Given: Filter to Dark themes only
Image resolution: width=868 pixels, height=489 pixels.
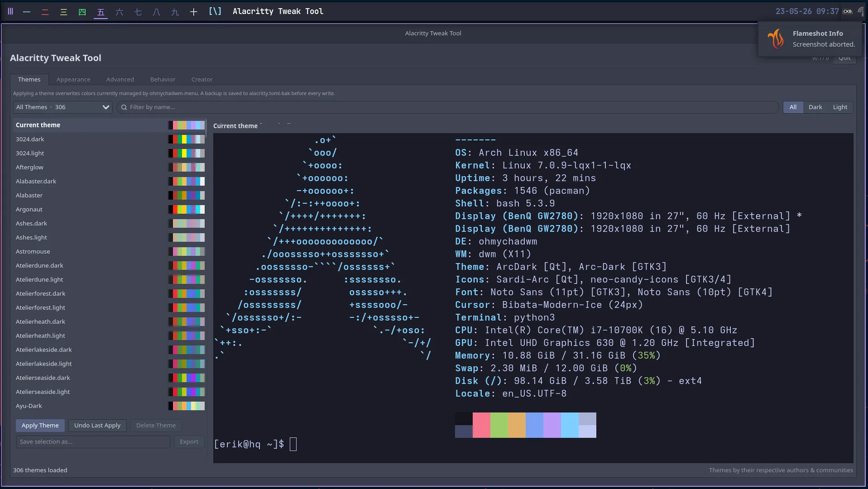Looking at the screenshot, I should [x=815, y=107].
